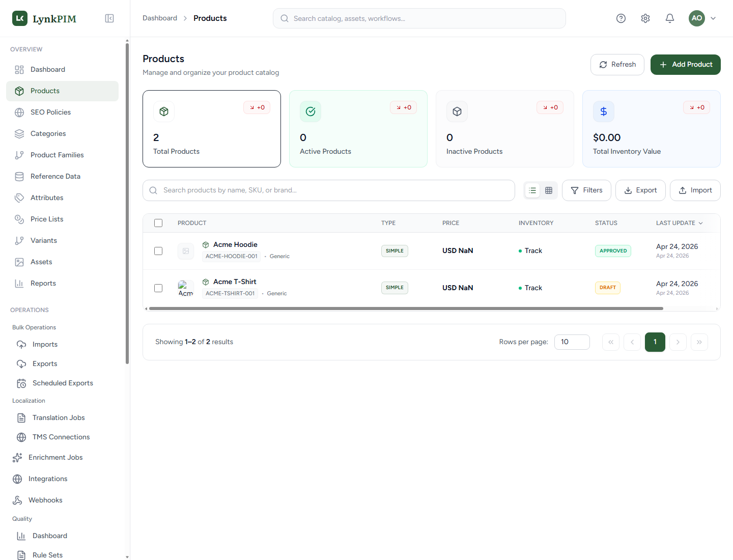Sort by Last Update column chevron

[700, 223]
